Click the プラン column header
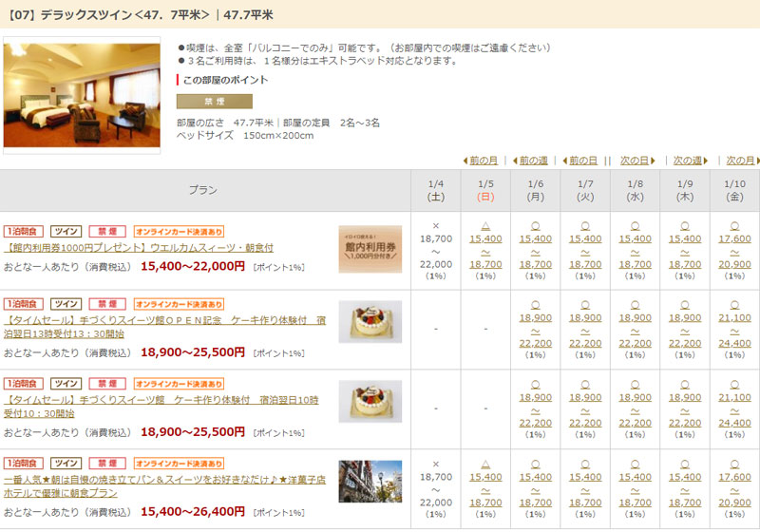760x532 pixels. 205,190
